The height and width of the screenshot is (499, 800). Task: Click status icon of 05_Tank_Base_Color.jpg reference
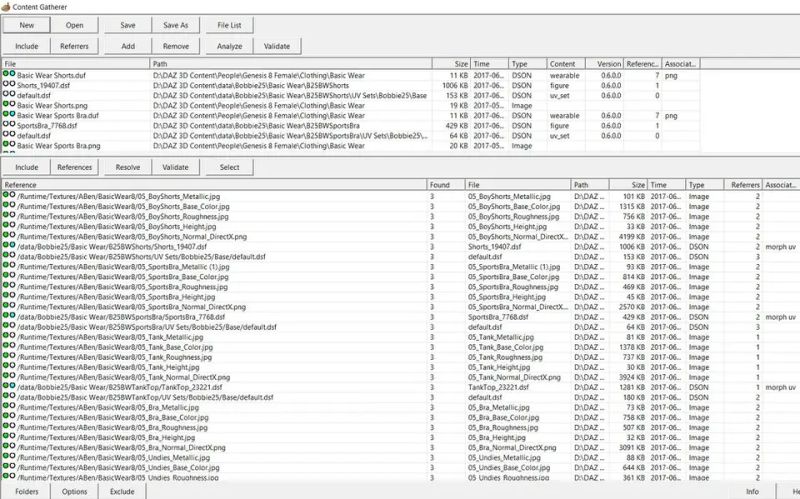point(9,346)
